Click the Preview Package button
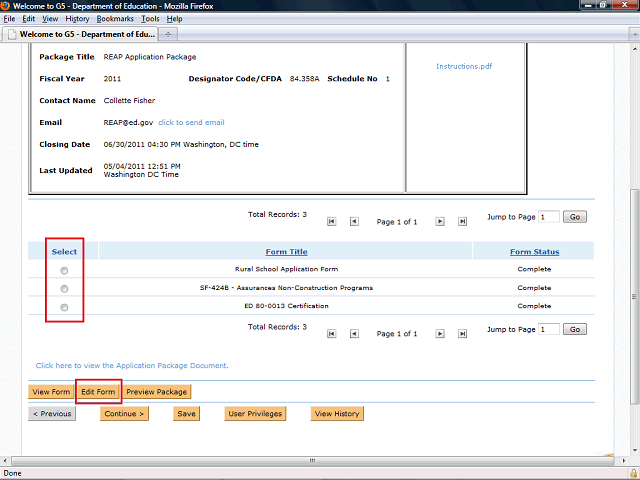This screenshot has height=480, width=640. tap(156, 392)
